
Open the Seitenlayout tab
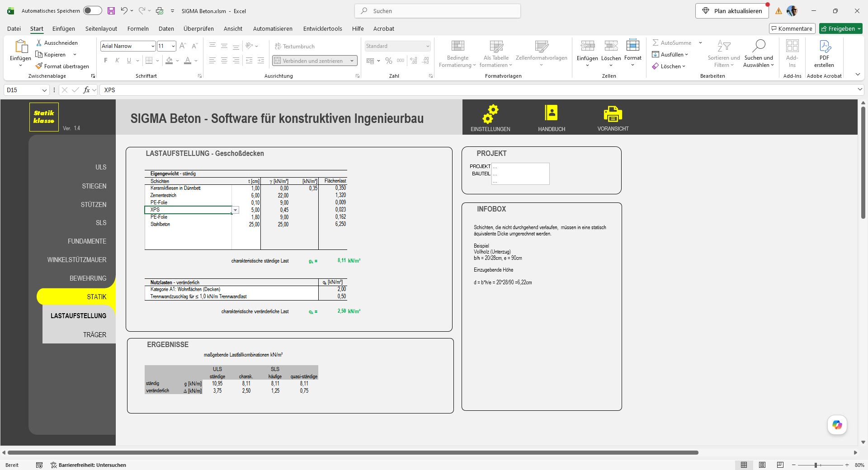[x=101, y=28]
